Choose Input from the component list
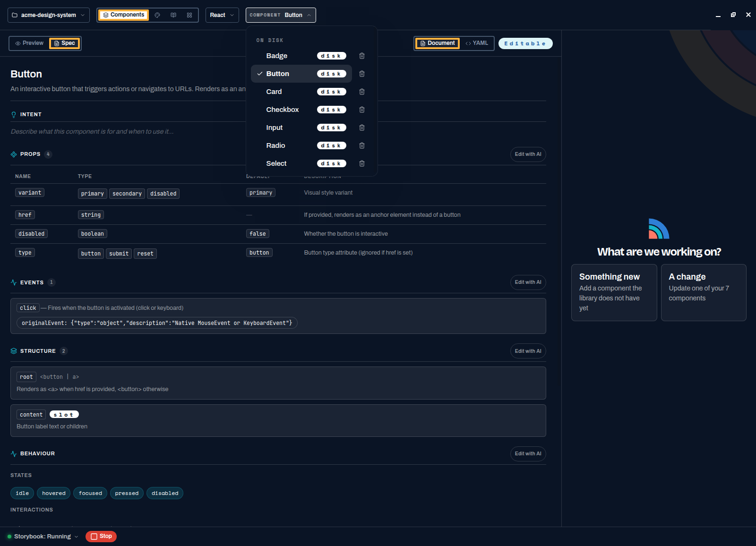756x546 pixels. [301, 128]
